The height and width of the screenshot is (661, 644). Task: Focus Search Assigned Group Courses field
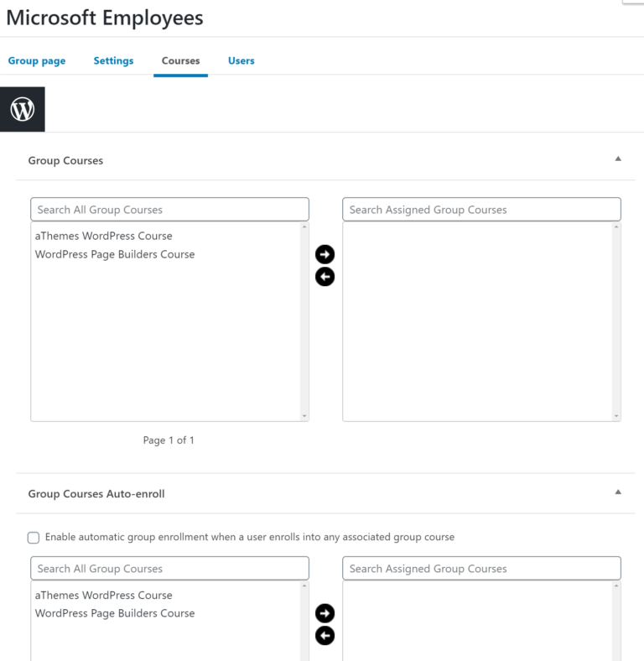point(481,209)
